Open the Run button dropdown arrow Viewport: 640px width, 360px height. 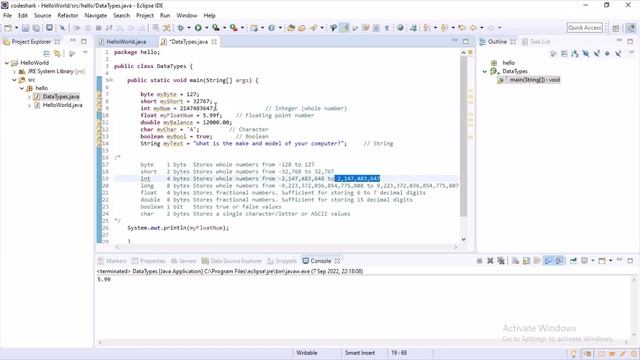[206, 28]
